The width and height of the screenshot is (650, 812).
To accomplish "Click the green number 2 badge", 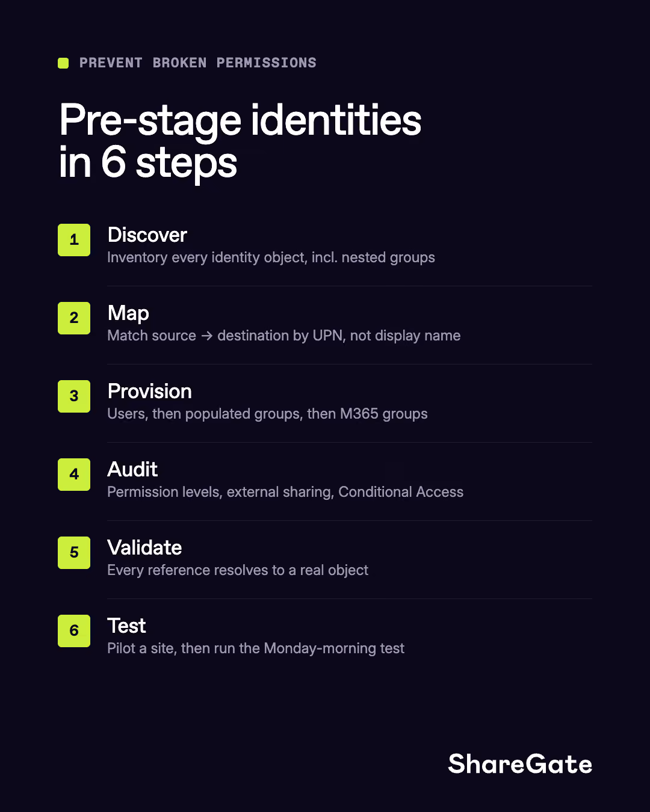I will 74,318.
